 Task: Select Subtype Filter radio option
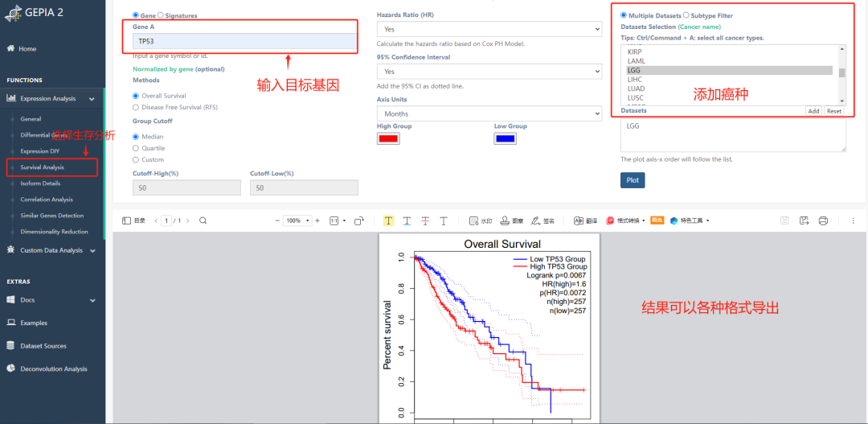686,15
